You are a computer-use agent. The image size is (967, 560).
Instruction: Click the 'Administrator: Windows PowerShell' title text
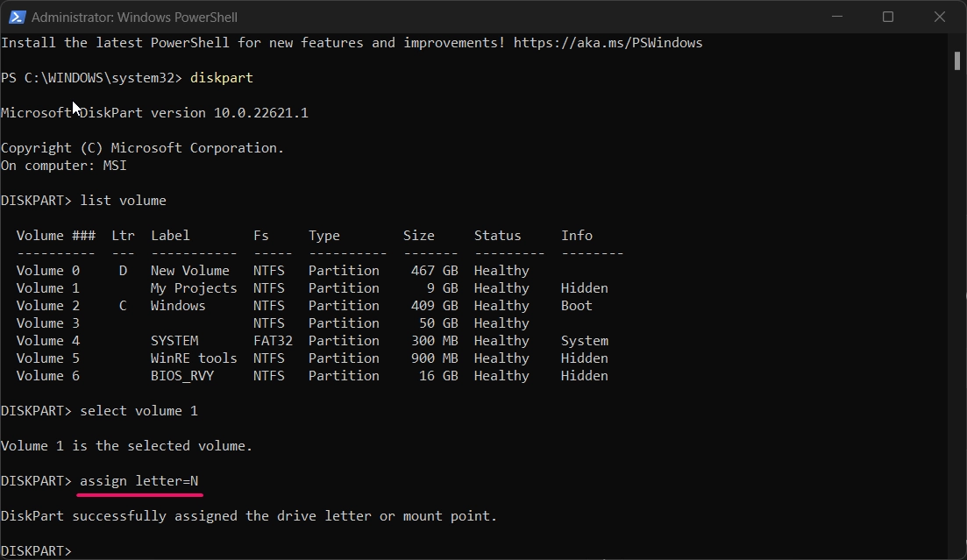tap(134, 18)
